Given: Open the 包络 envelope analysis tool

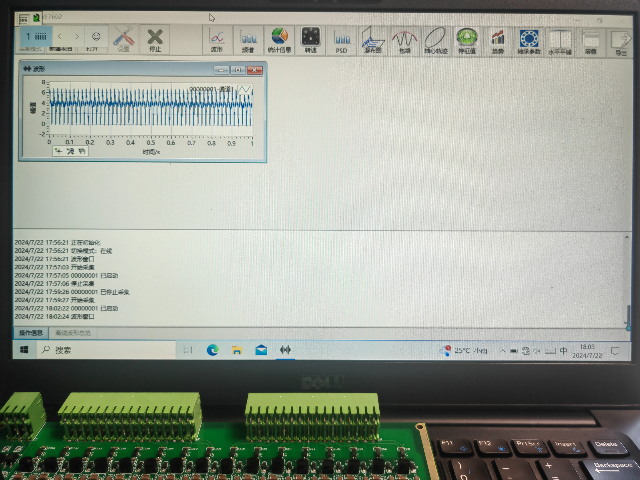Looking at the screenshot, I should 404,40.
